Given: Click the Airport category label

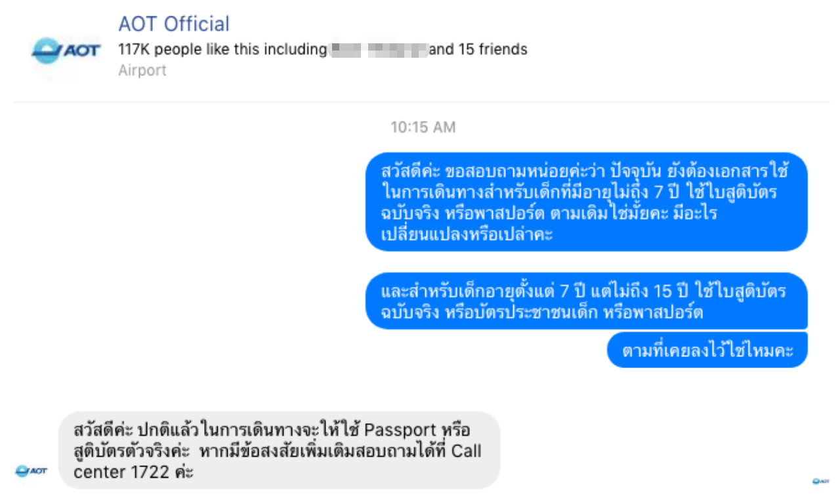Looking at the screenshot, I should click(x=142, y=70).
